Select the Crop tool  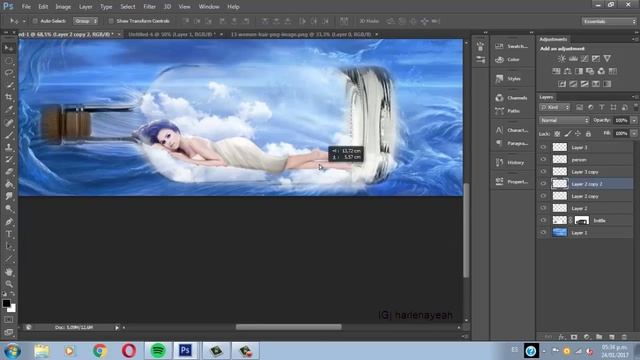coord(9,97)
